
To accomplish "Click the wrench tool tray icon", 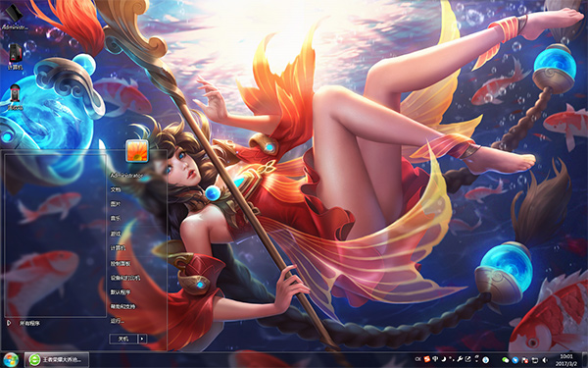I will [x=460, y=359].
